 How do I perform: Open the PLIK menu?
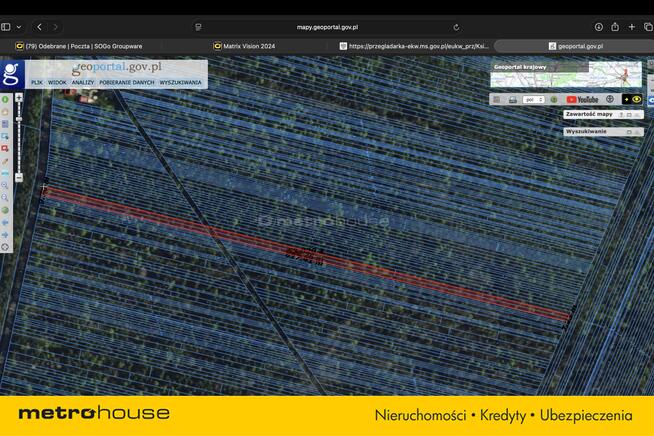36,82
